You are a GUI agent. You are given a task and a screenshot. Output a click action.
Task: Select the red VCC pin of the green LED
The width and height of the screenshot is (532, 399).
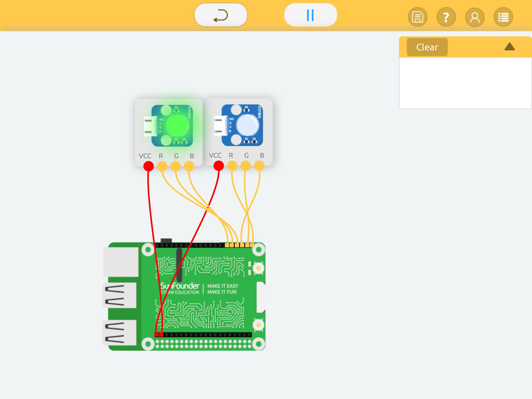(x=149, y=166)
